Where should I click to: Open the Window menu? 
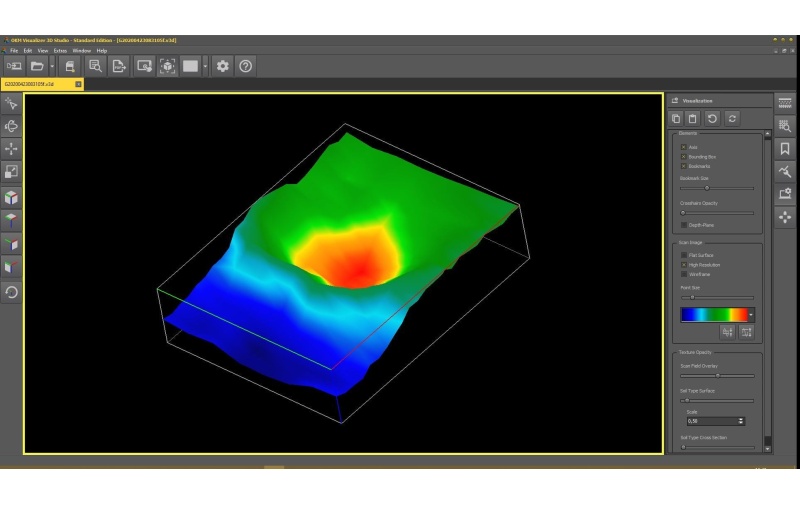click(82, 50)
